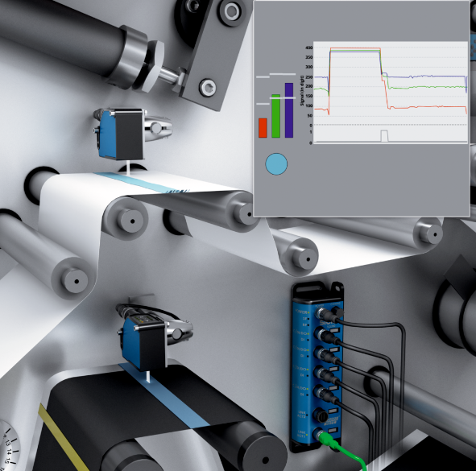Click the POWER port connector on the blue module
Viewport: 476px width, 471px height.
pyautogui.click(x=322, y=313)
